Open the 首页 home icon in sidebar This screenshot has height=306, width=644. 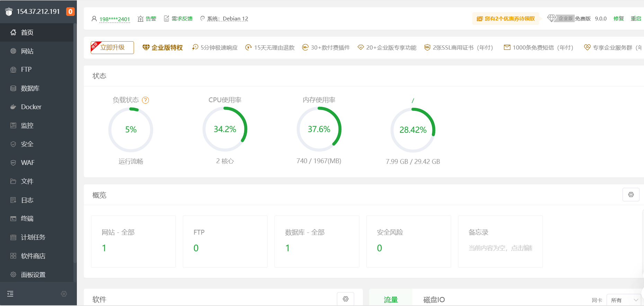pyautogui.click(x=13, y=32)
